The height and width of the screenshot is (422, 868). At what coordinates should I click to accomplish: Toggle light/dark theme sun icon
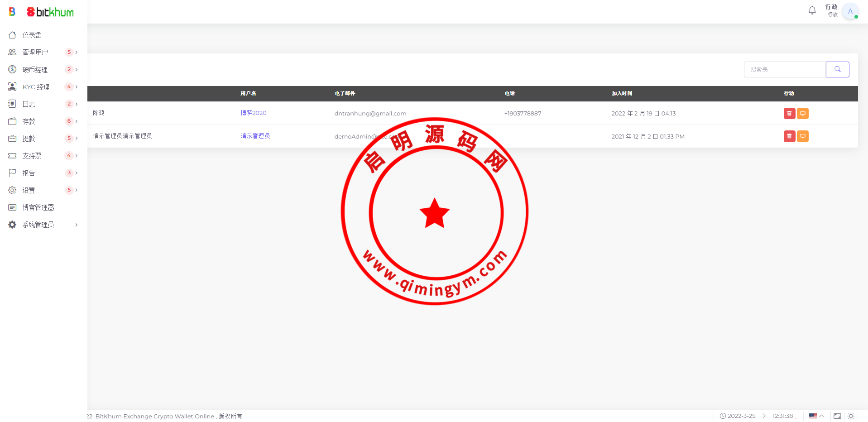[x=851, y=416]
